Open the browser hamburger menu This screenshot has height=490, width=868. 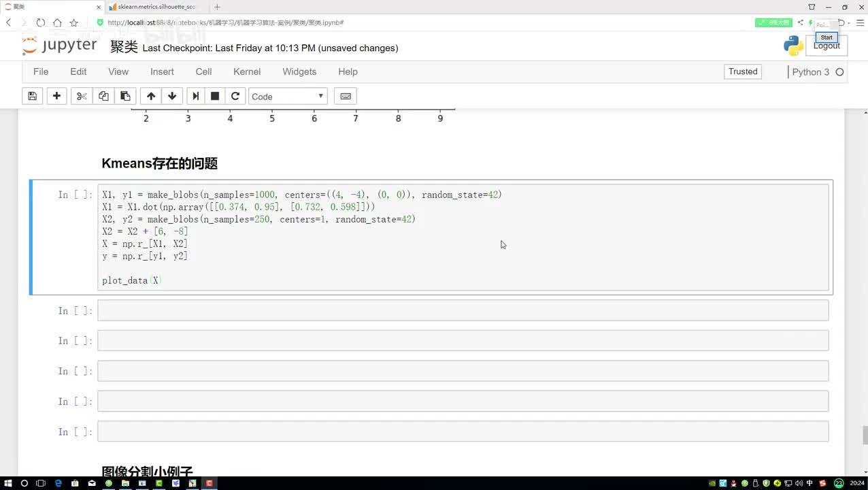860,22
